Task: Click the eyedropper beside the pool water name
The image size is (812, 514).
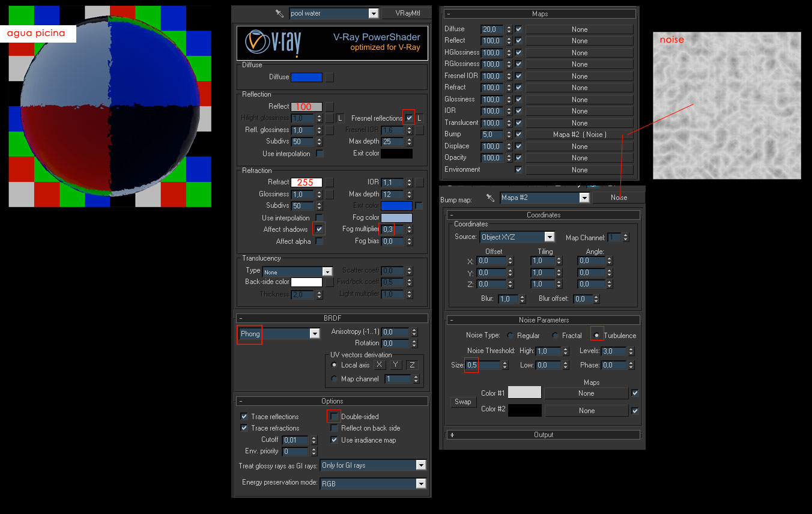Action: pos(279,13)
